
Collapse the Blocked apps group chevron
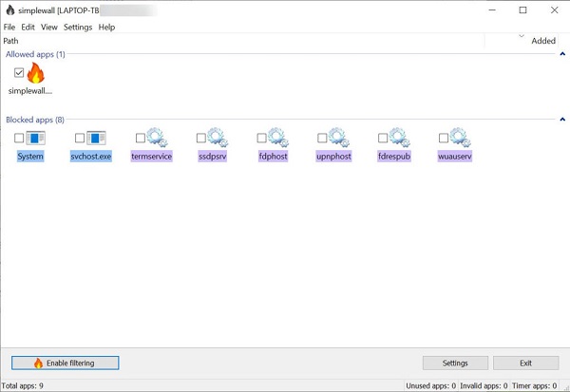(x=562, y=120)
